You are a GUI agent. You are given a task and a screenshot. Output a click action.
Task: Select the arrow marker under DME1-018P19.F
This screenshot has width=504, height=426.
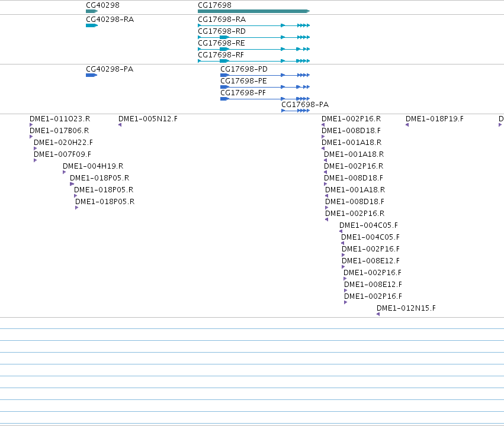[x=407, y=125]
